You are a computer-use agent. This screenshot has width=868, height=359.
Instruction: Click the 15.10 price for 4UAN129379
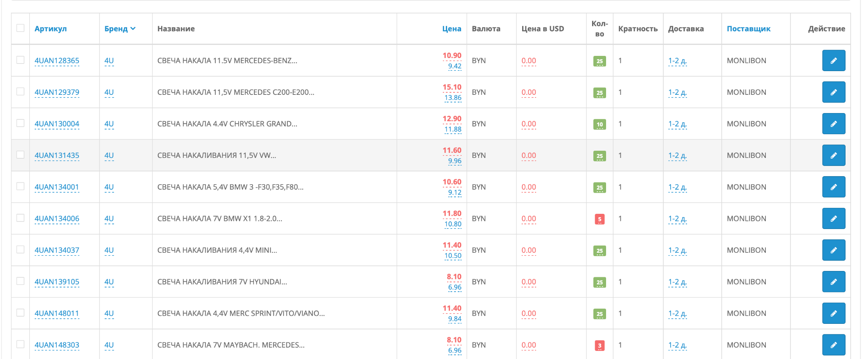(452, 87)
